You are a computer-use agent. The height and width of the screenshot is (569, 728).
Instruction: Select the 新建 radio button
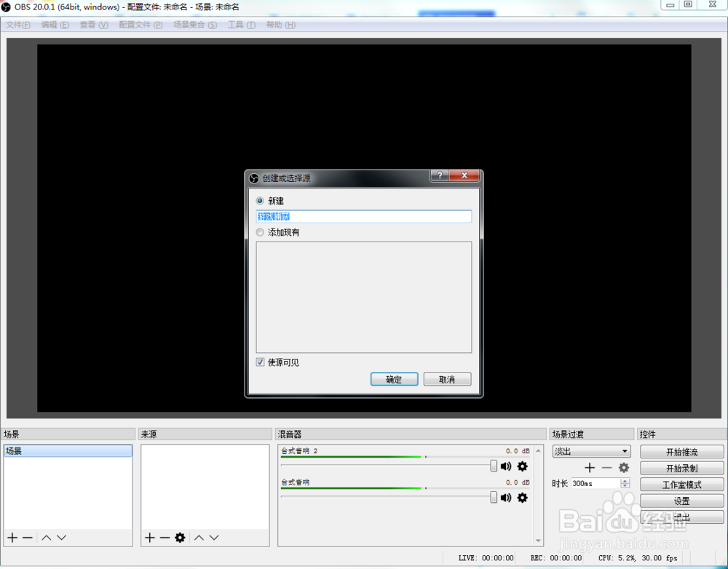pyautogui.click(x=260, y=201)
